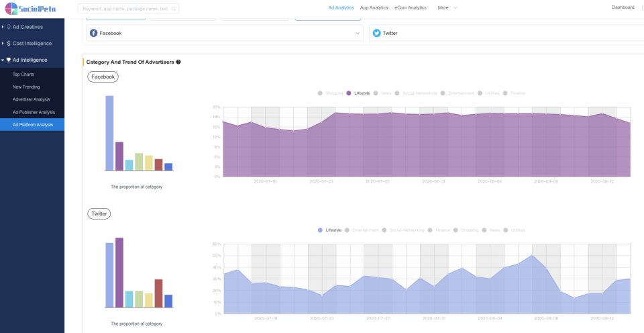This screenshot has width=644, height=333.
Task: Toggle Social-Networking in Twitter chart legend
Action: point(403,230)
